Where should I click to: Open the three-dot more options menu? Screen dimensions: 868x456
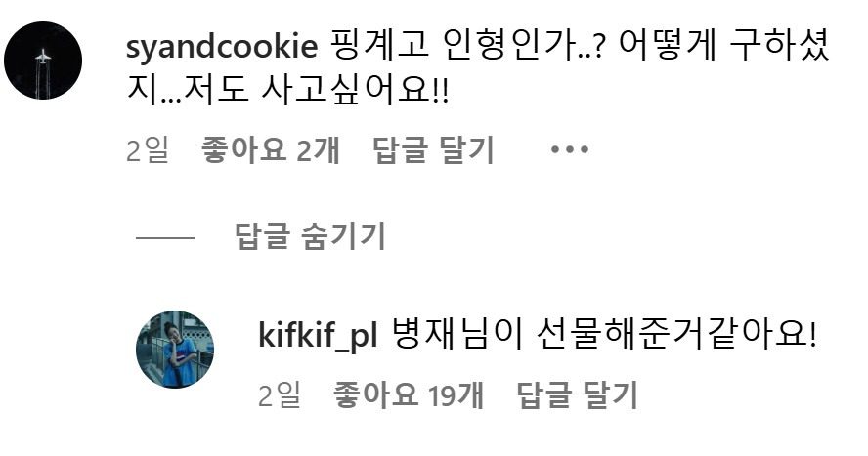(570, 149)
